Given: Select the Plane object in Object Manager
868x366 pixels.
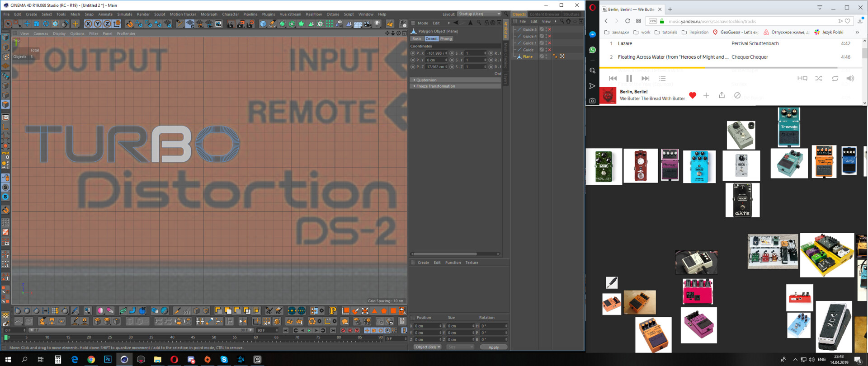Looking at the screenshot, I should pyautogui.click(x=528, y=56).
